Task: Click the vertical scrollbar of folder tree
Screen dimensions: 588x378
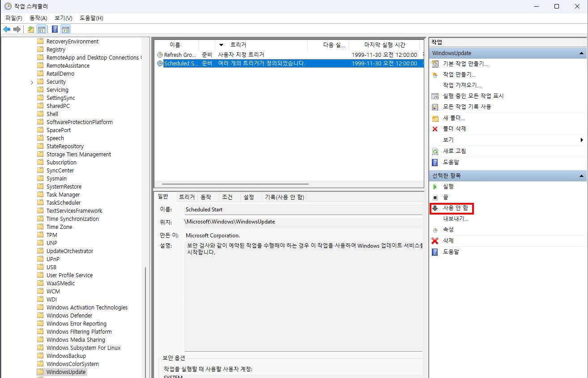Action: pyautogui.click(x=146, y=322)
